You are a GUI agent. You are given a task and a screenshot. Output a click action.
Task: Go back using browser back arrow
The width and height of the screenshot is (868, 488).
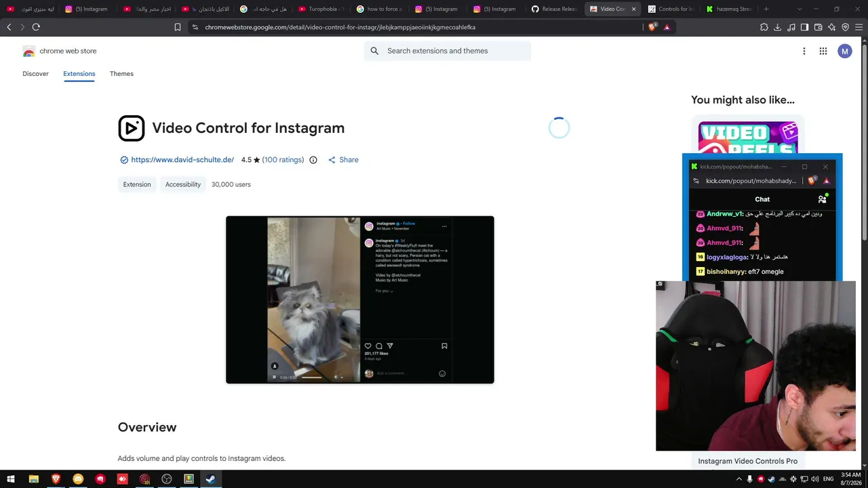tap(9, 27)
